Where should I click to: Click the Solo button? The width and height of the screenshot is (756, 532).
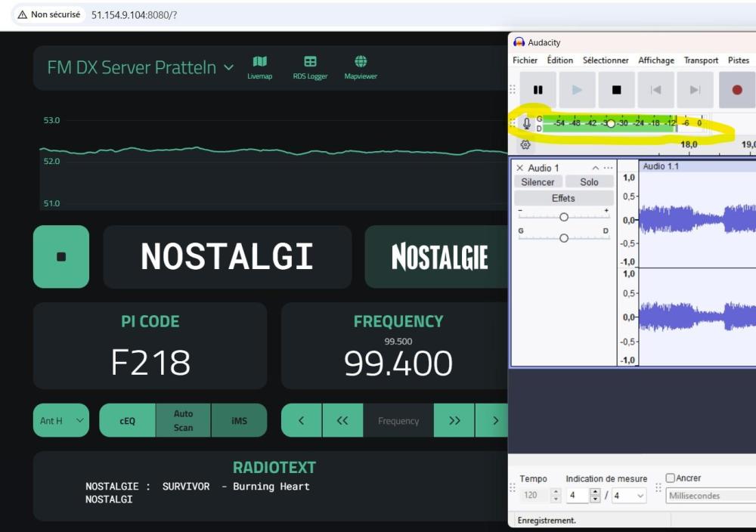click(x=589, y=182)
